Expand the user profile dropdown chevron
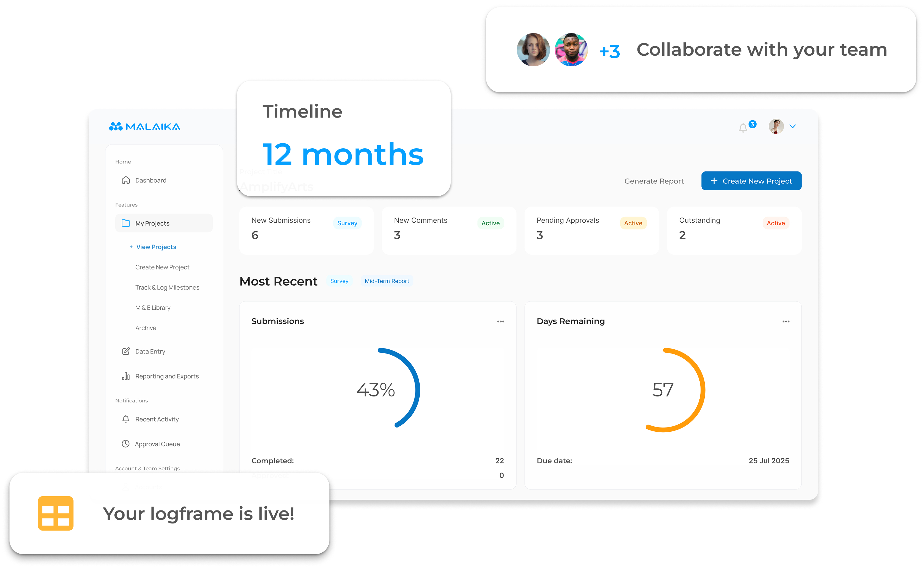Screen dimensions: 924x567 [793, 126]
